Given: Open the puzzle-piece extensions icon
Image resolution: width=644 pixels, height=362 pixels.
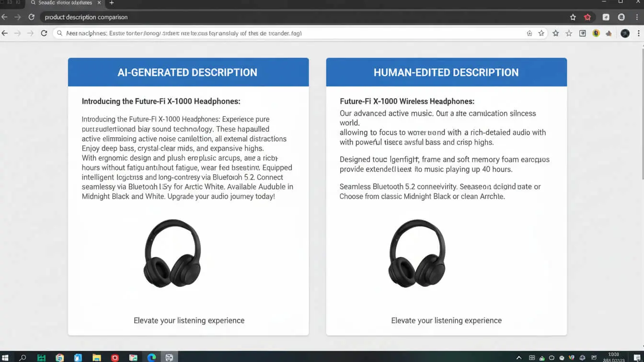Looking at the screenshot, I should (609, 34).
